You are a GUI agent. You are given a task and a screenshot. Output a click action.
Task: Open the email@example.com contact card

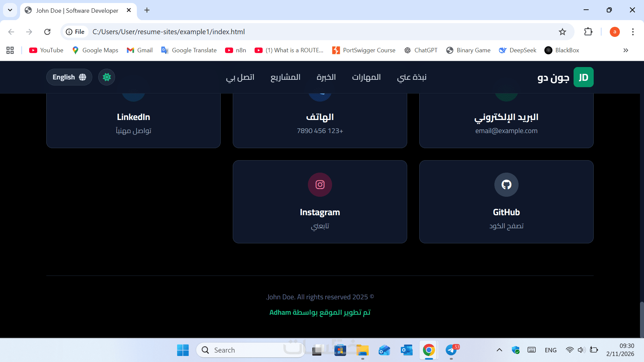[506, 124]
